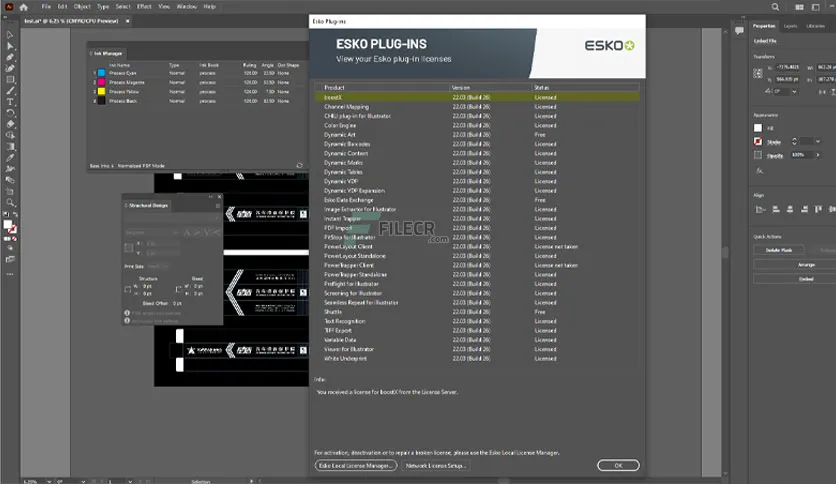Click the Embed quick action button

806,279
